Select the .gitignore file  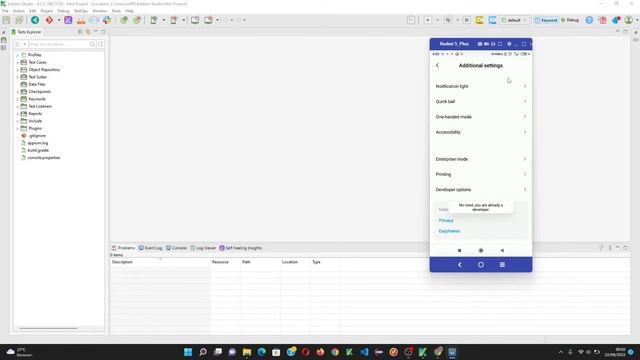(x=37, y=136)
